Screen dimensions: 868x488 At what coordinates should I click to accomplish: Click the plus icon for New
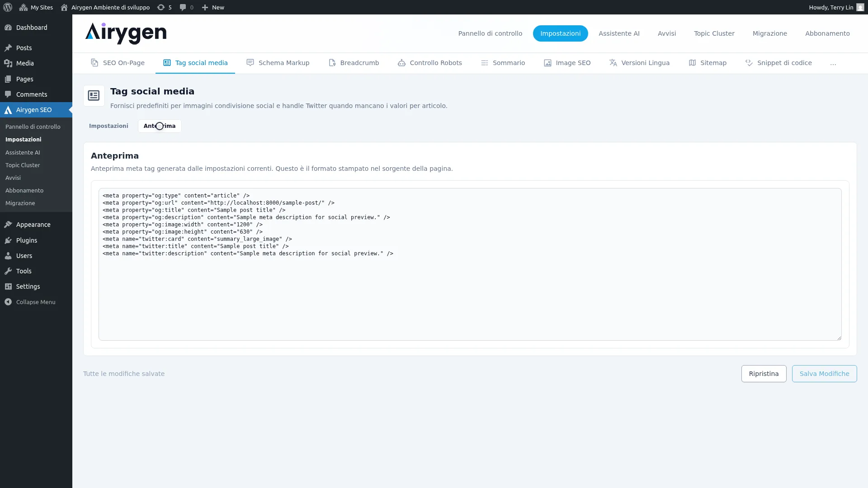tap(205, 7)
